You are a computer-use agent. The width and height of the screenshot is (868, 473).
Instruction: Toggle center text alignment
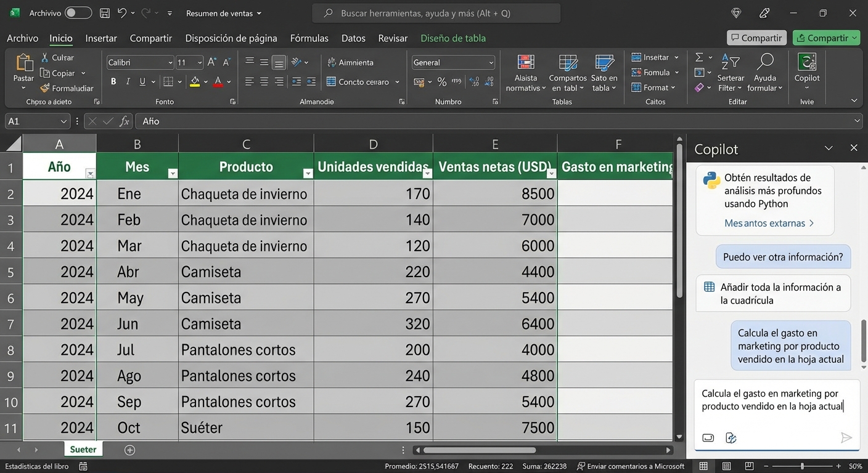pos(264,81)
